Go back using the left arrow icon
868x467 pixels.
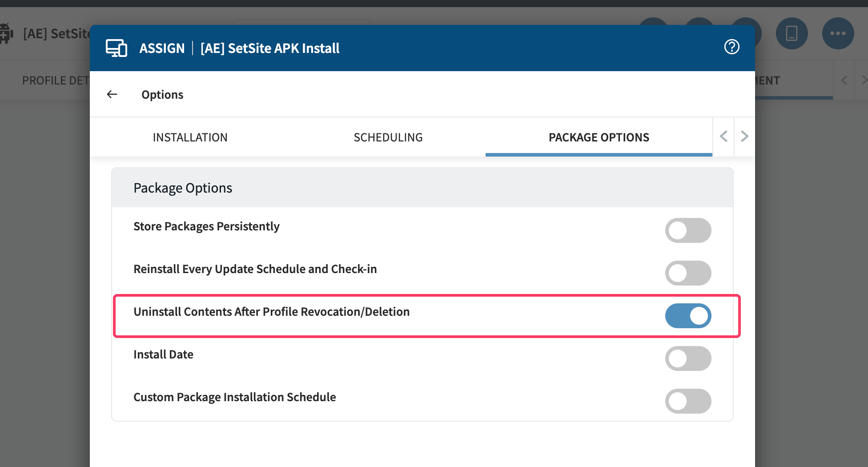point(112,94)
